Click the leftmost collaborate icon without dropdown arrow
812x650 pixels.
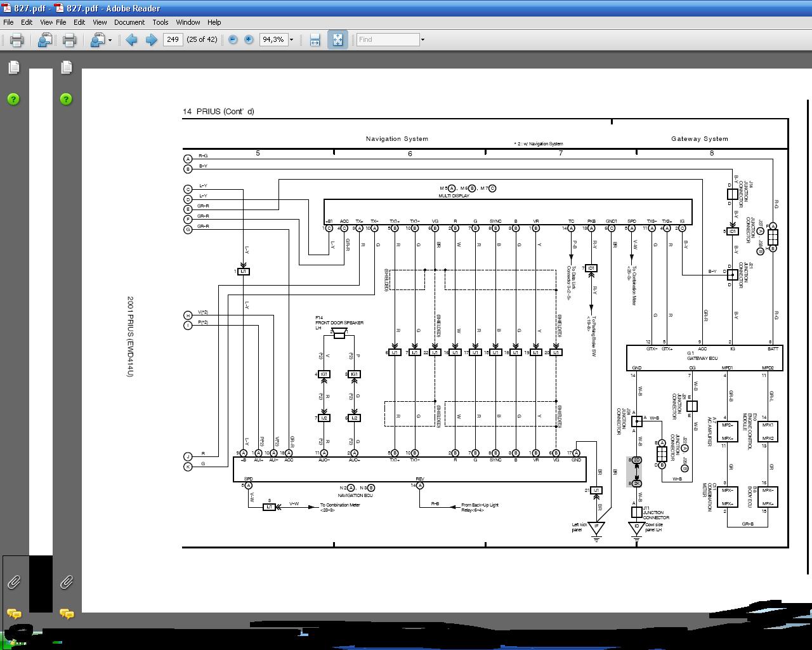44,40
